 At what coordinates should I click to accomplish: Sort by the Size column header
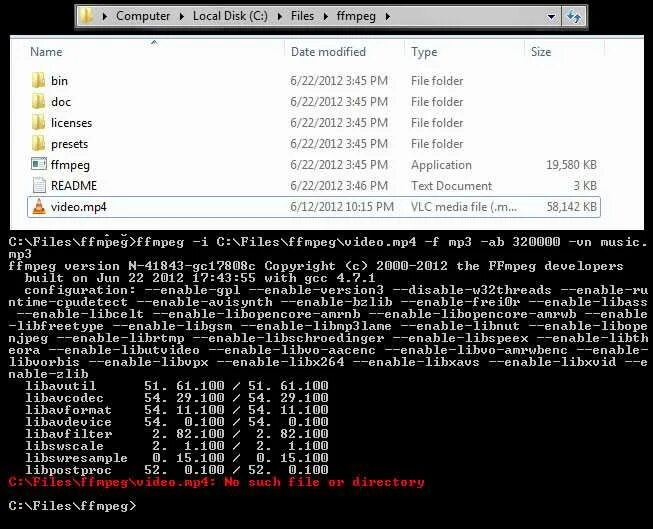click(541, 52)
